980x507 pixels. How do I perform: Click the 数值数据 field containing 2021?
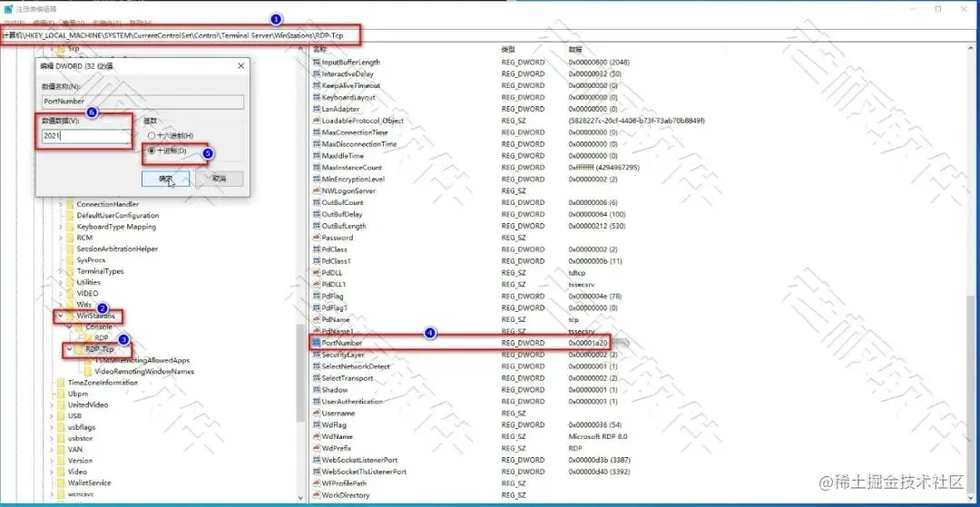[x=85, y=136]
